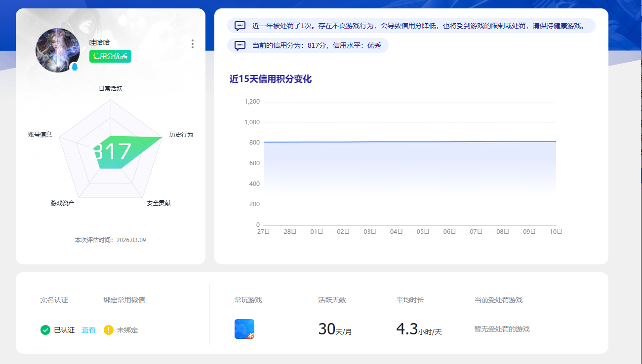
Task: Click the 游戏资产 radar chart label
Action: click(61, 202)
